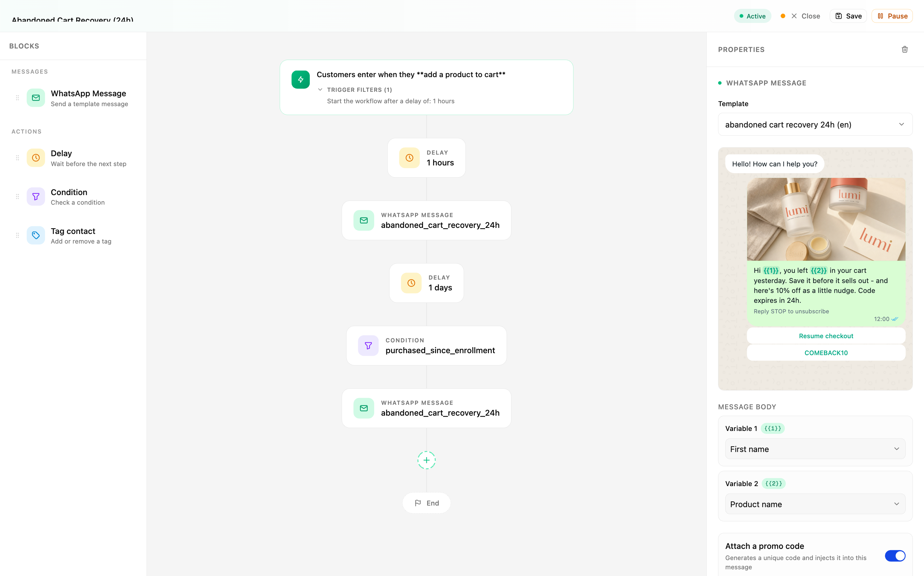Click 'Start the workflow after a delay' filter text
Viewport: 924px width, 576px height.
(391, 101)
